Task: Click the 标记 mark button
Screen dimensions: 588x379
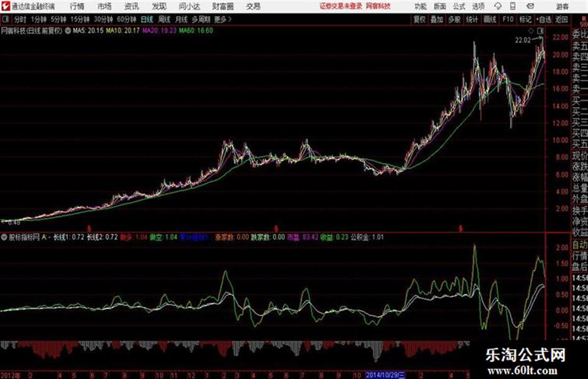Action: (525, 19)
